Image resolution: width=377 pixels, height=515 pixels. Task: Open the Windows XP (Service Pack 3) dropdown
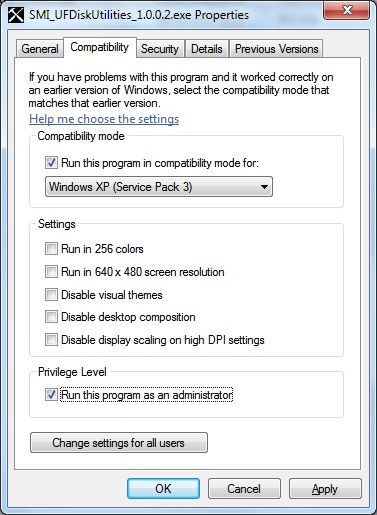[x=159, y=187]
